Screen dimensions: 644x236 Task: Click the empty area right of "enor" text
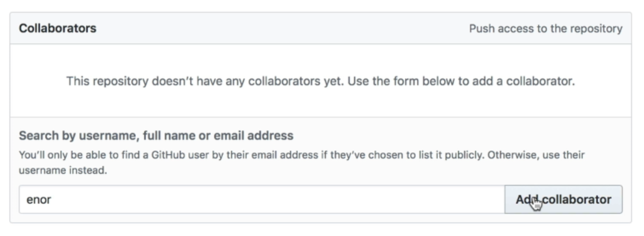click(277, 199)
